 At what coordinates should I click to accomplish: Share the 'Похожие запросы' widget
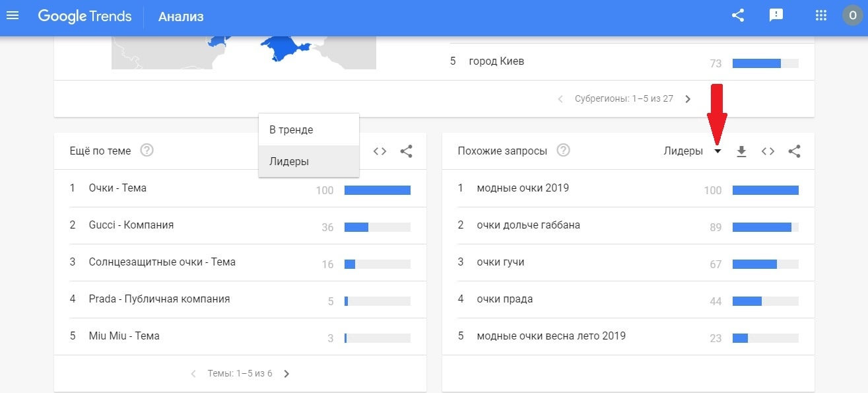pos(795,151)
